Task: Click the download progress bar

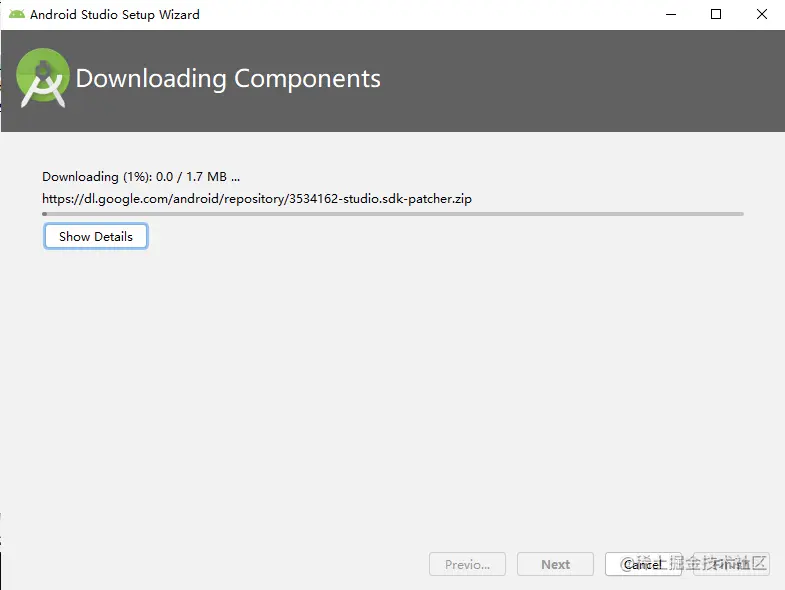Action: click(x=392, y=214)
